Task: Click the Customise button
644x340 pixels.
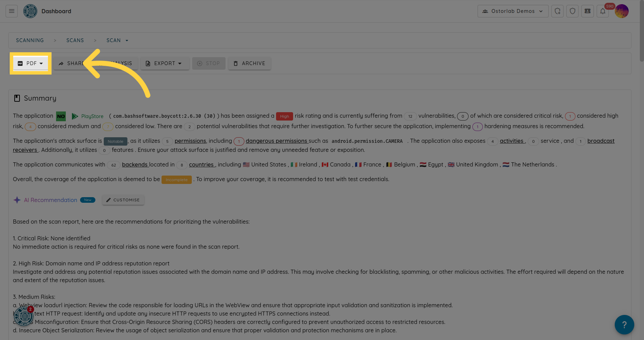Action: point(123,200)
